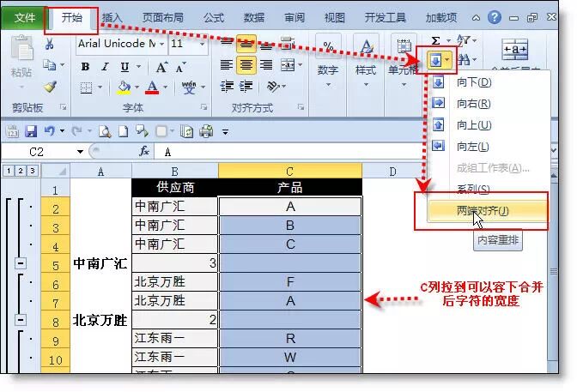
Task: Create new blank document icon
Action: 124,131
